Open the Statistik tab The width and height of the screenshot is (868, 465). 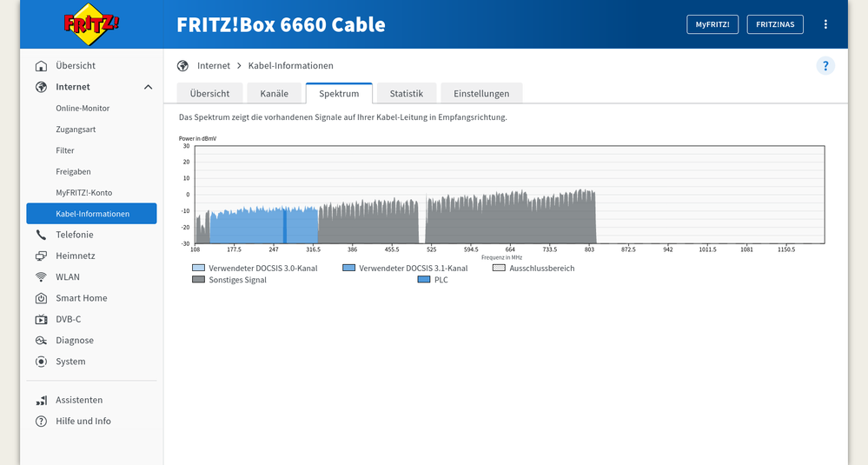(x=406, y=94)
